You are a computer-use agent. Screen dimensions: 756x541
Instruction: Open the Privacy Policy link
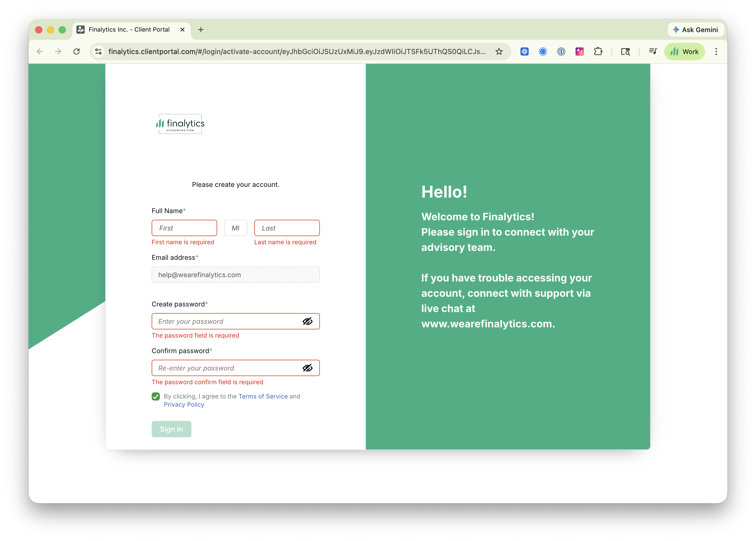184,404
